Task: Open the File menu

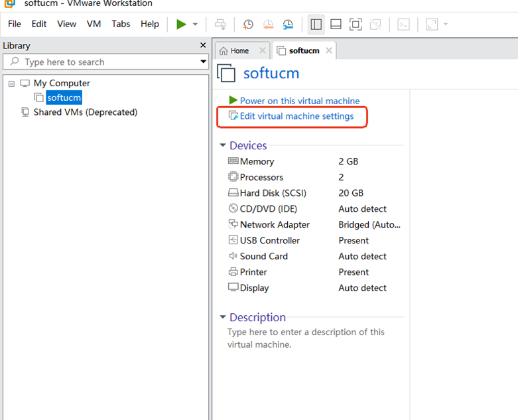Action: (14, 24)
